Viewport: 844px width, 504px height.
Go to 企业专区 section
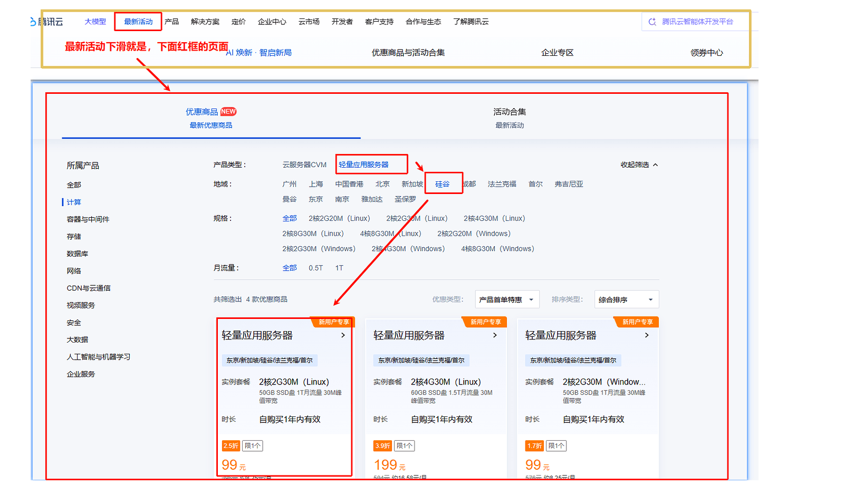tap(558, 53)
